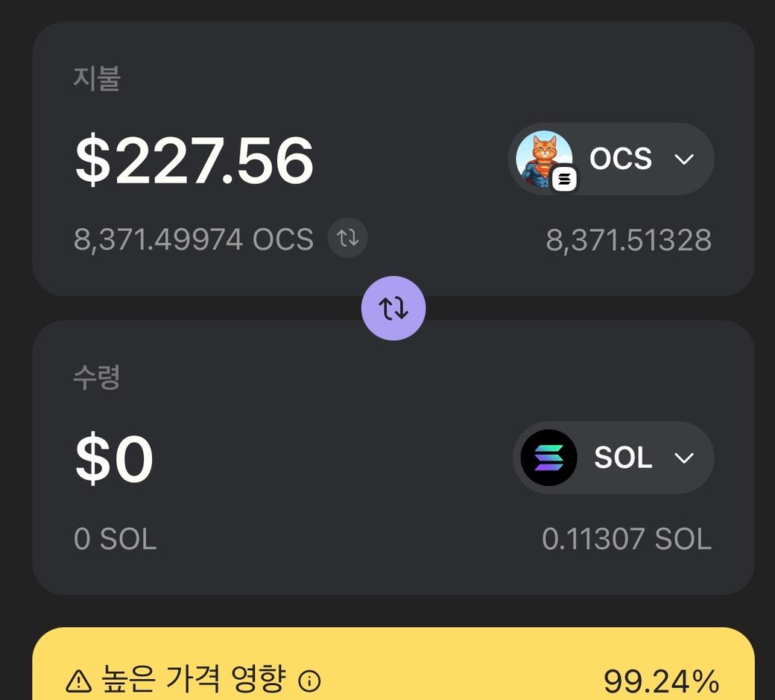Tap the SOL token logo
Viewport: 775px width, 700px height.
coord(548,458)
